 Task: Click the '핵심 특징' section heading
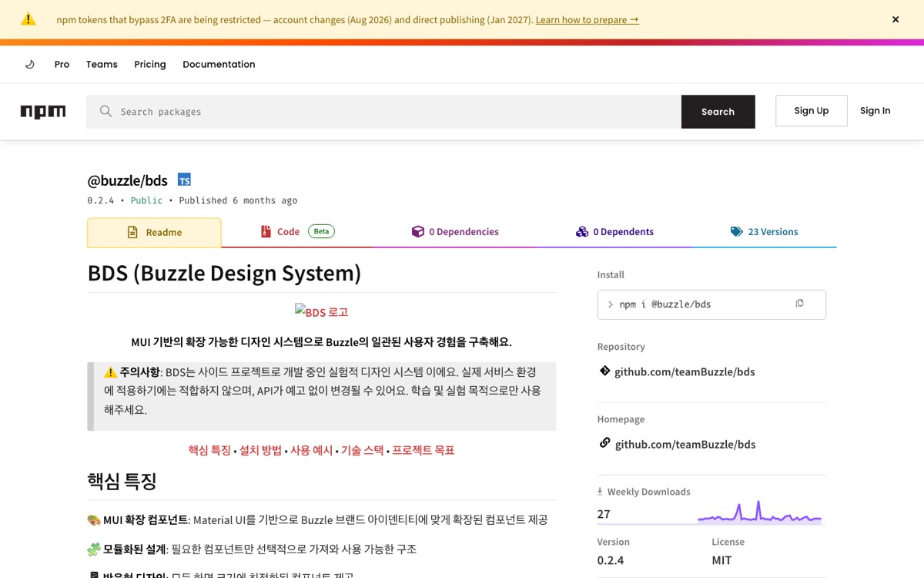pos(122,481)
